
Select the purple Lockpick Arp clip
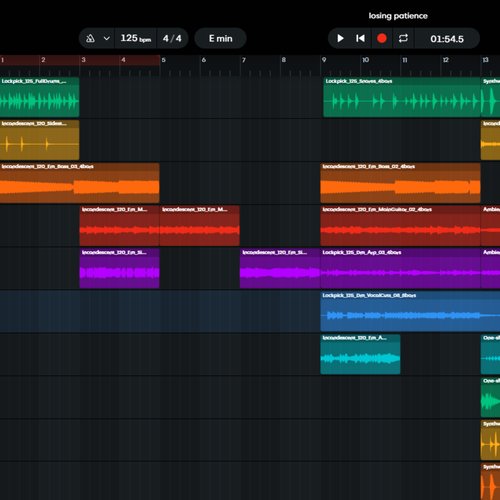click(x=400, y=268)
